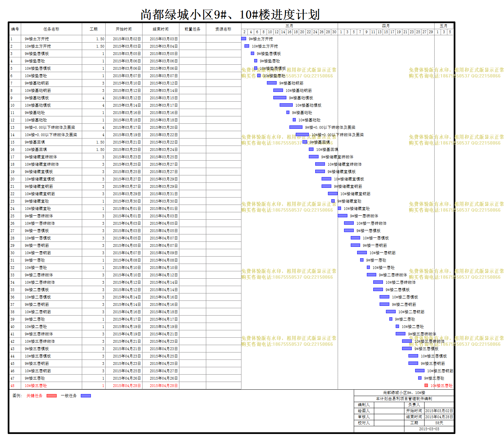Click the 绘图人 field in the footer block
The height and width of the screenshot is (441, 504).
point(389,411)
